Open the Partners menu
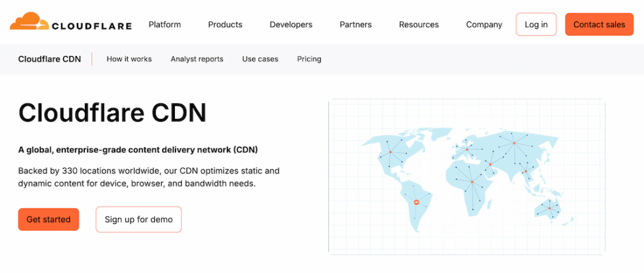Screen dimensions: 644x273 coord(356,25)
